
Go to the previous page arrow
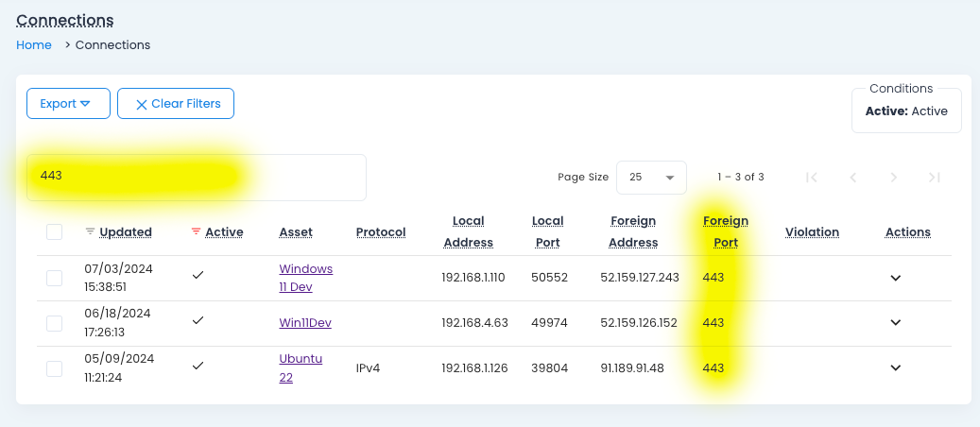tap(852, 178)
